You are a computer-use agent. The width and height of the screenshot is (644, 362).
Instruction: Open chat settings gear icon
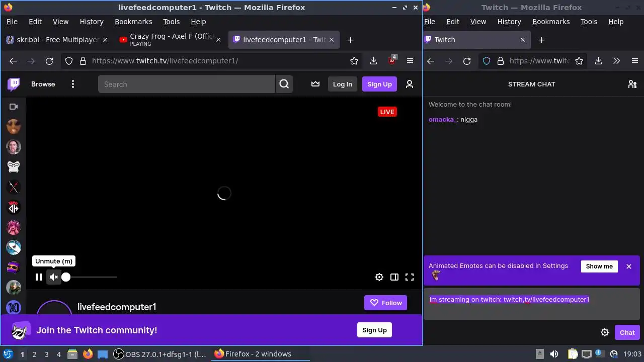click(605, 332)
